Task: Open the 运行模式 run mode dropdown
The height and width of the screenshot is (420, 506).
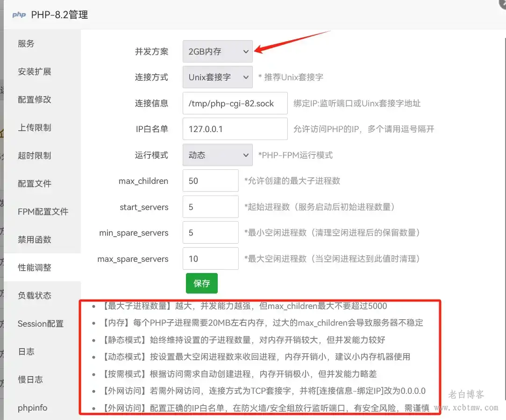Action: [217, 154]
